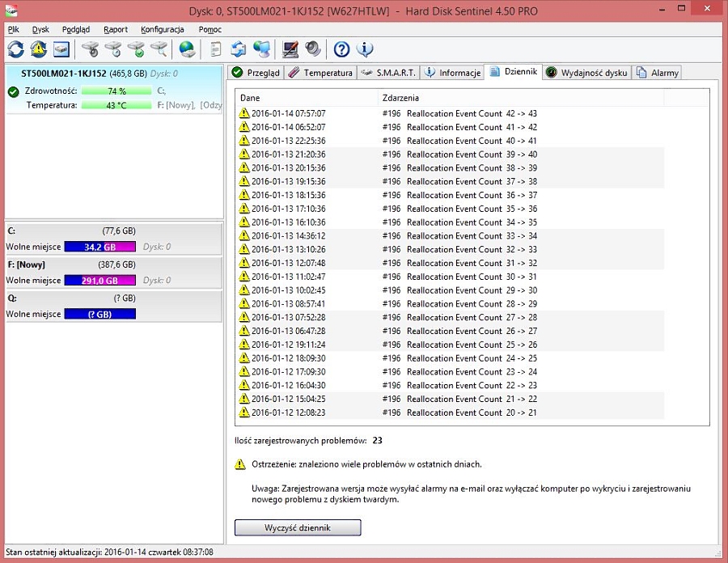Screen dimensions: 728x563
Task: Select log entry dated 2016-01-13 22:25:36
Action: point(451,141)
